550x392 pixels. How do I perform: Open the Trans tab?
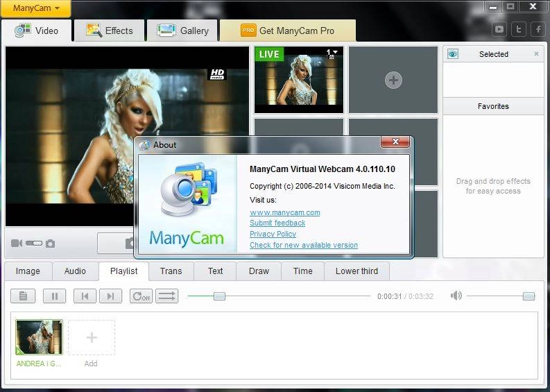coord(171,271)
